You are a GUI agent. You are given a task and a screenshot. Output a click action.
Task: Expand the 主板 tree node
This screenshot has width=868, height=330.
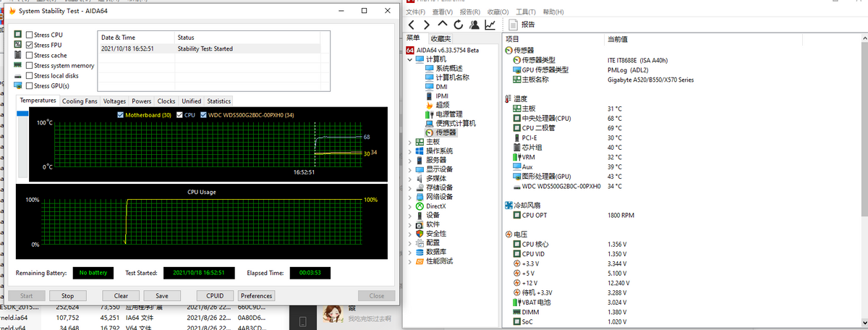pos(410,142)
